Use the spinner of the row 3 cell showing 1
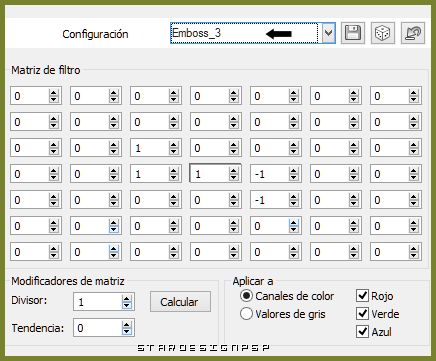This screenshot has height=361, width=436. click(x=174, y=148)
